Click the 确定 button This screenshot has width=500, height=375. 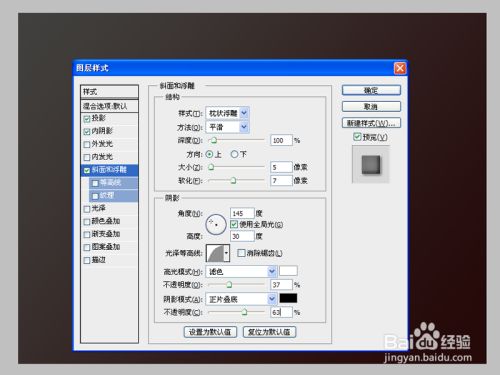371,90
